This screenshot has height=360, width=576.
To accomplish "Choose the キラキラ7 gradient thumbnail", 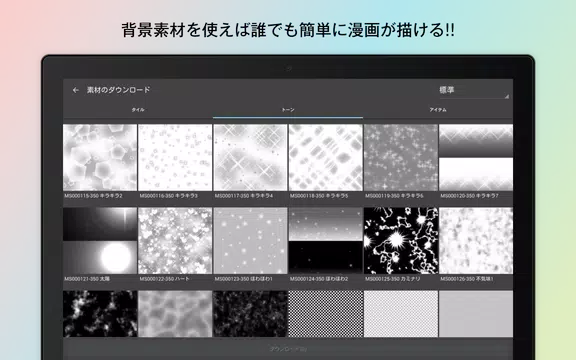I will [476, 157].
